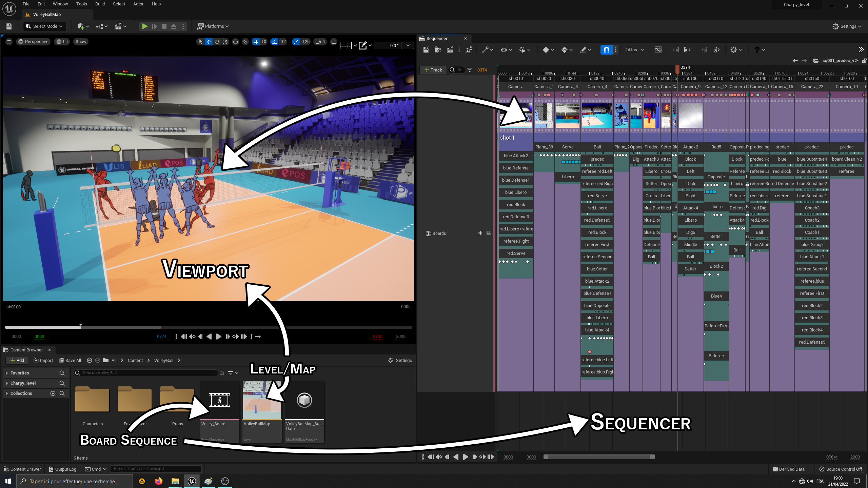Open Sequencer curve editor
868x488 pixels.
click(658, 50)
